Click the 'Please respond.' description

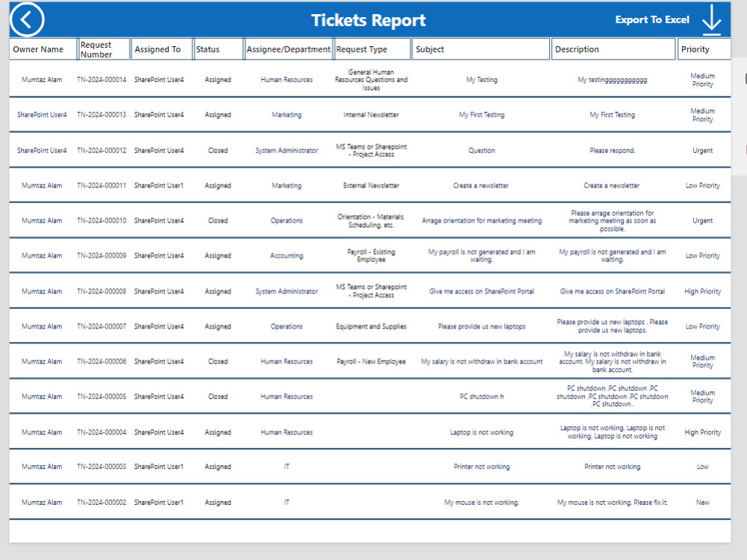613,151
